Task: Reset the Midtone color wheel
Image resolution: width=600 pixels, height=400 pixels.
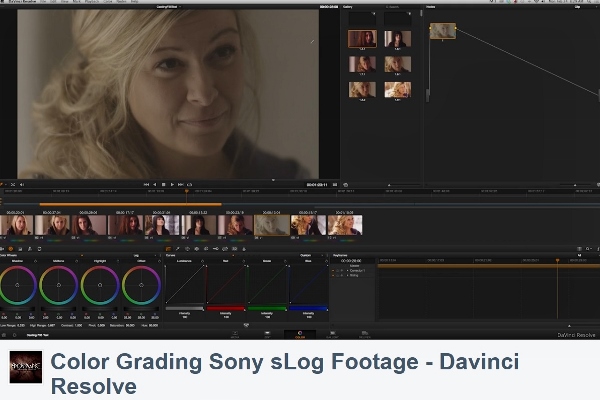Action: click(x=77, y=261)
